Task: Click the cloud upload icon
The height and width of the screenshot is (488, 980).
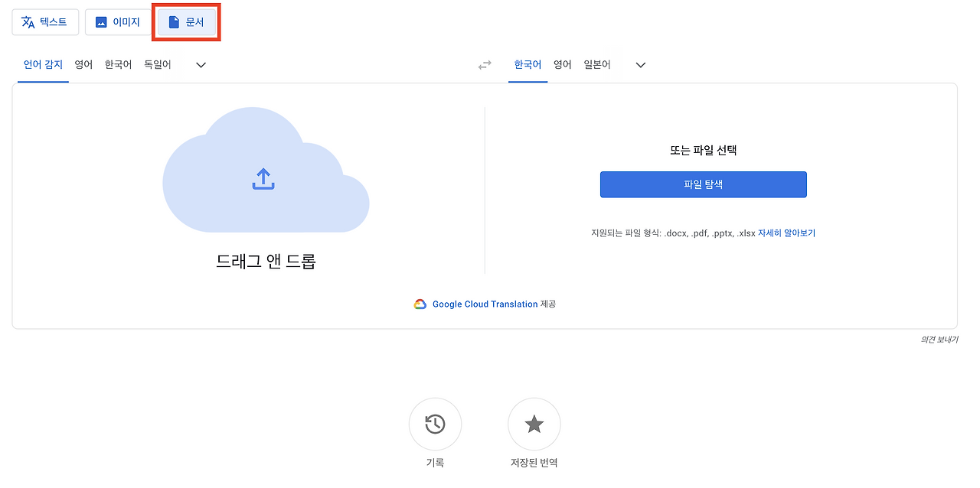Action: click(264, 177)
